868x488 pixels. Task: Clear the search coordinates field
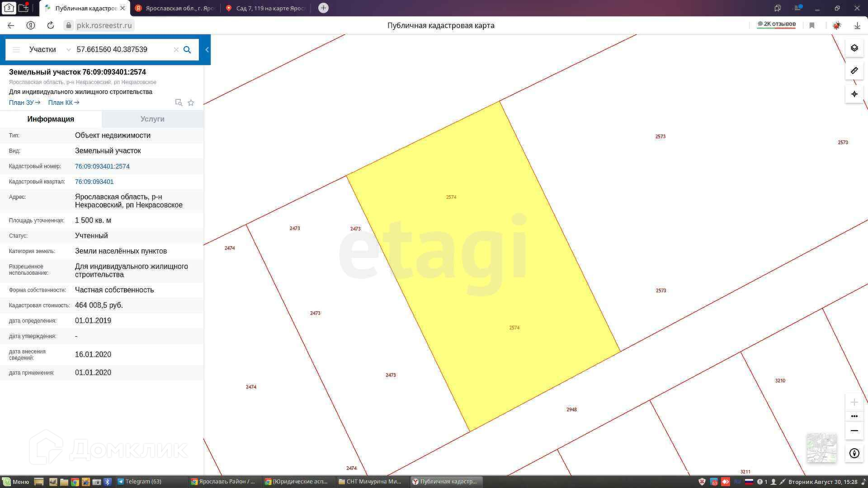(x=176, y=50)
